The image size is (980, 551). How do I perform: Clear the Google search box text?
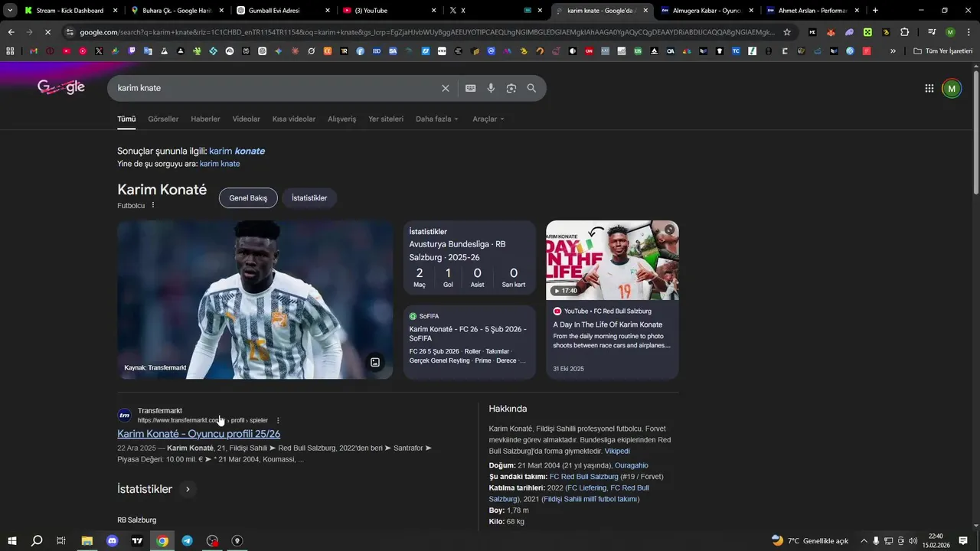(x=445, y=88)
